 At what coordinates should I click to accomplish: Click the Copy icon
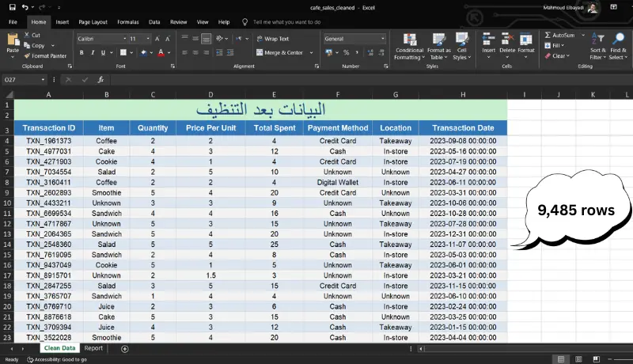27,45
